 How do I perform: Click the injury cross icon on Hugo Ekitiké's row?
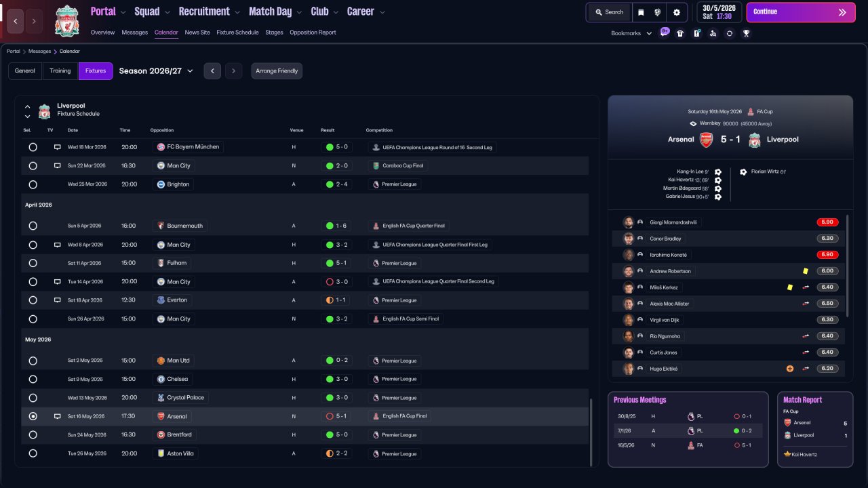[790, 369]
